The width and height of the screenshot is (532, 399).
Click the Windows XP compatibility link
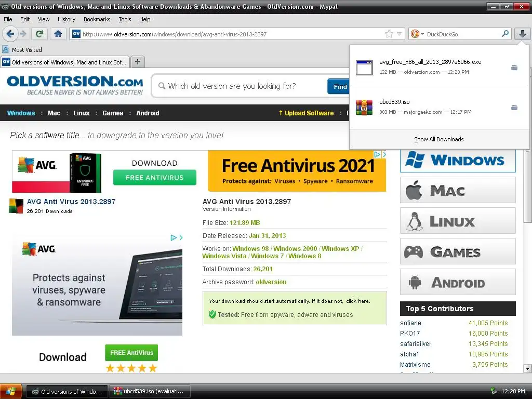(x=340, y=249)
